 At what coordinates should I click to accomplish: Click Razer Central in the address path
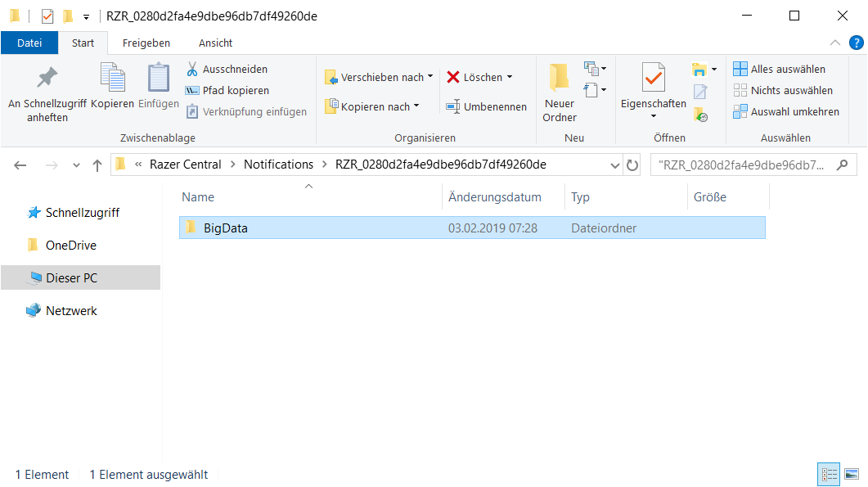(185, 165)
